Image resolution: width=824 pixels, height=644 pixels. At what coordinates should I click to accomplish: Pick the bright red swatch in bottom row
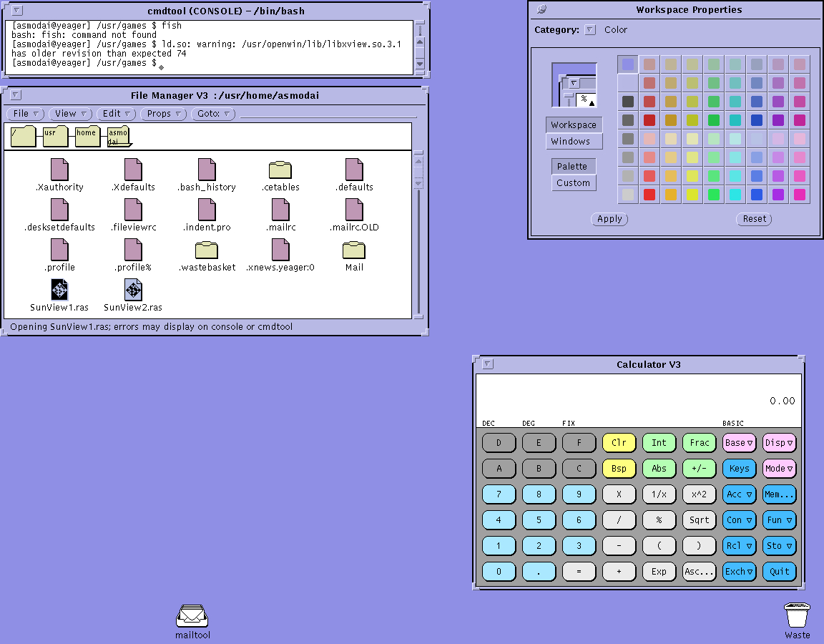pyautogui.click(x=649, y=195)
